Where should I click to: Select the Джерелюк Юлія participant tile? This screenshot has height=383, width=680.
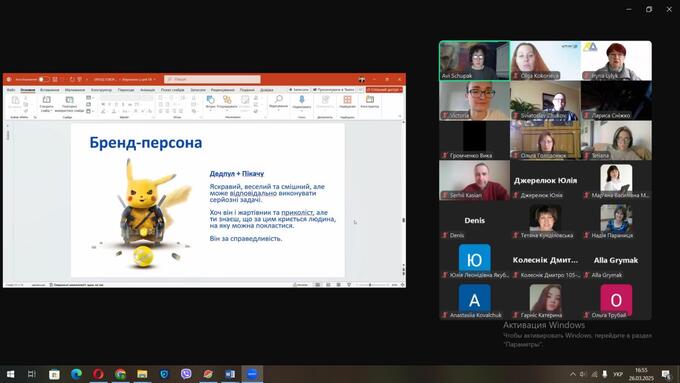545,180
